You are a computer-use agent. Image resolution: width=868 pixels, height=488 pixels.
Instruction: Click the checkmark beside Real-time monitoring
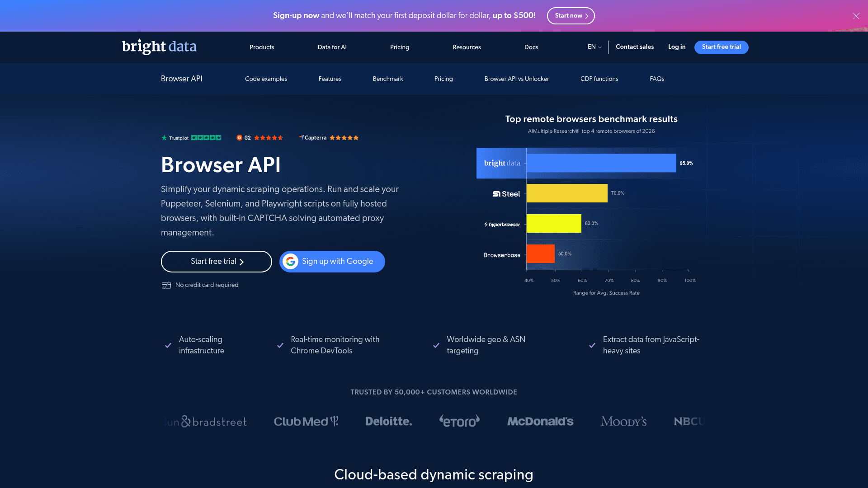point(280,345)
